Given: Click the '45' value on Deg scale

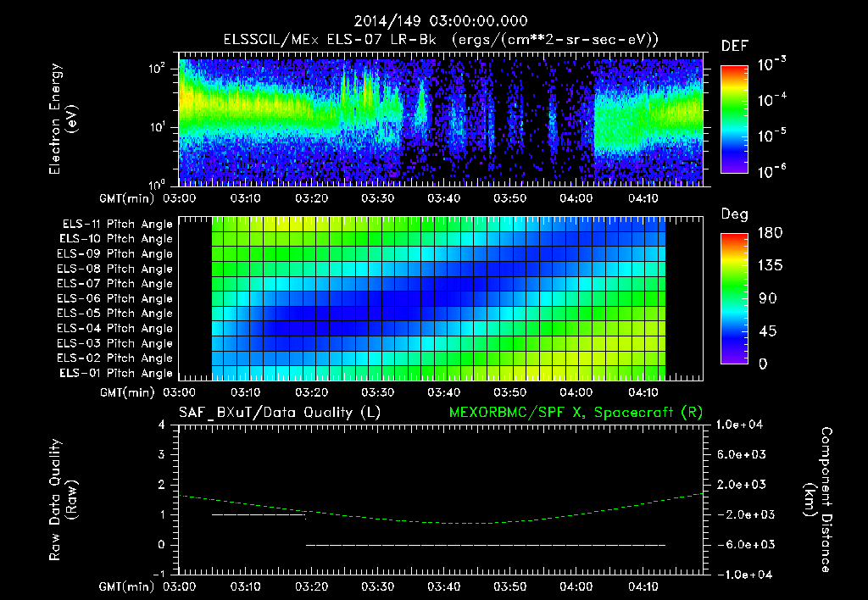Looking at the screenshot, I should click(x=768, y=331).
